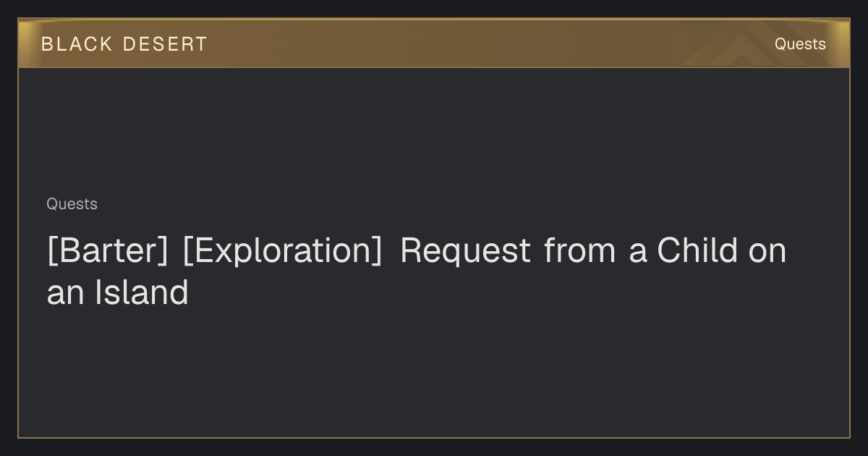Click the [Exploration] tag in title
This screenshot has height=456, width=868.
282,250
